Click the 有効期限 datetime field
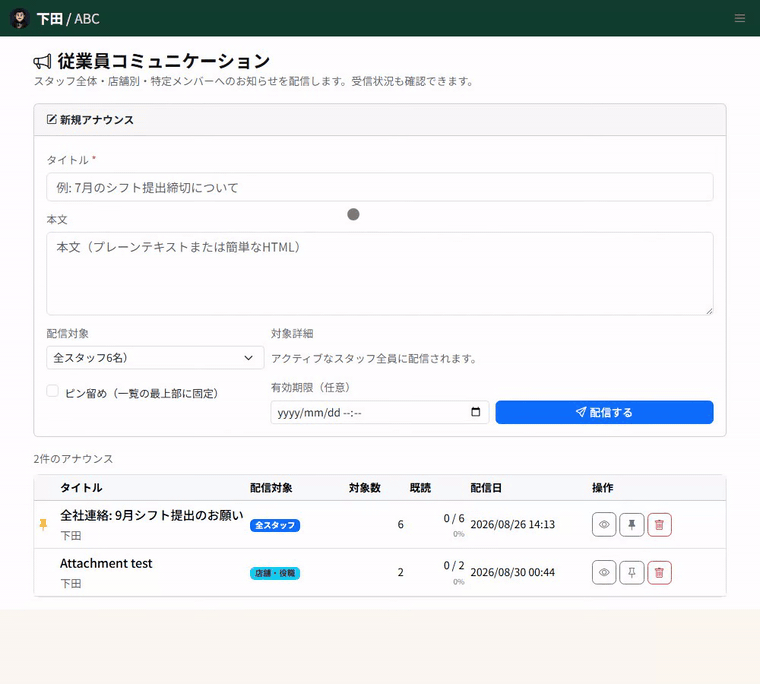760x684 pixels. pos(380,413)
